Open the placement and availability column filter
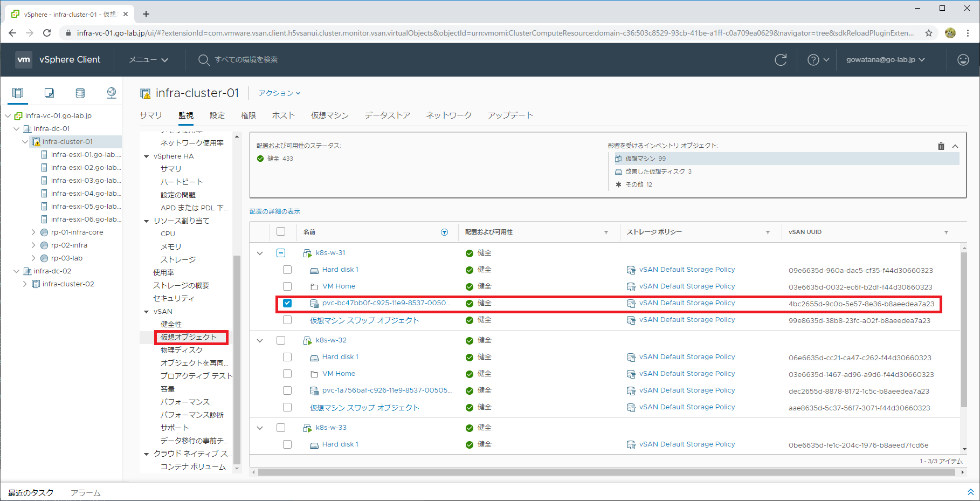The width and height of the screenshot is (980, 501). tap(606, 232)
